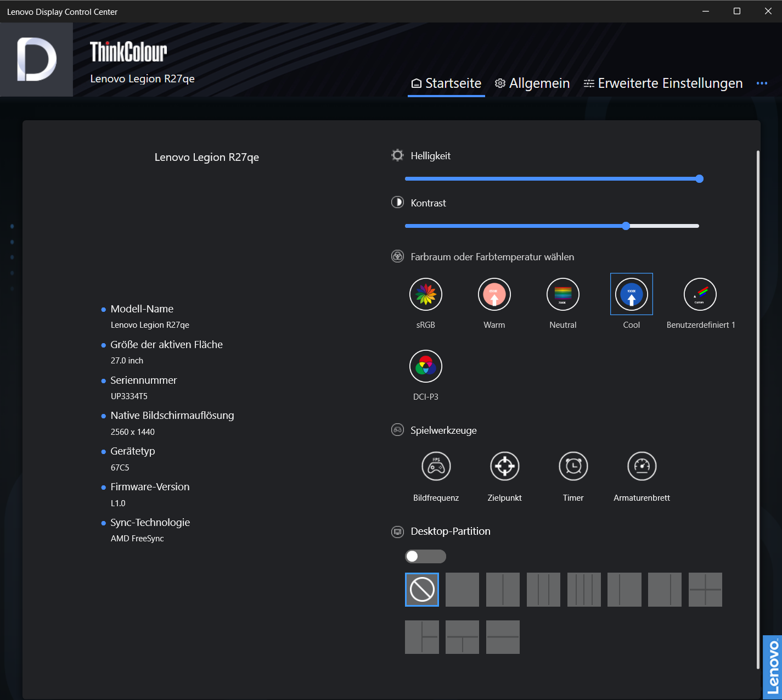782x700 pixels.
Task: Click the Kontrast half-circle icon
Action: 397,203
